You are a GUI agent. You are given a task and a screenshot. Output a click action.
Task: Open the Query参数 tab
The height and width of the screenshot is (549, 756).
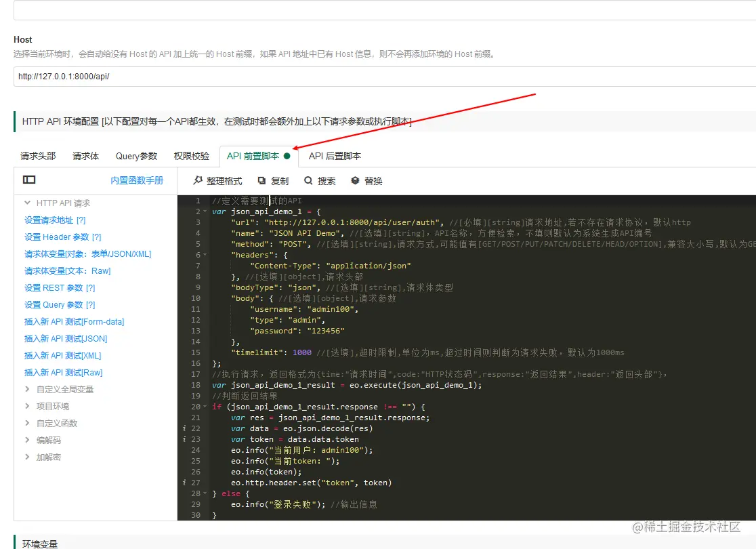pyautogui.click(x=136, y=156)
